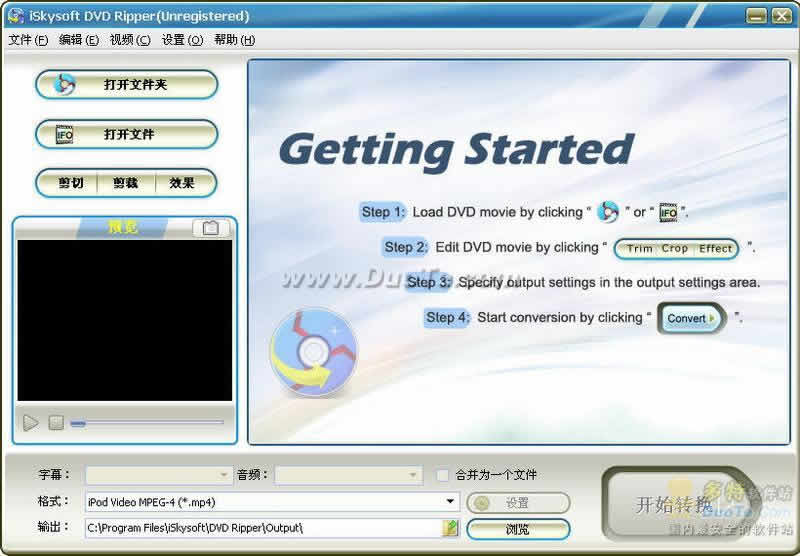
Task: Click the 预览 preview tab label
Action: point(122,227)
